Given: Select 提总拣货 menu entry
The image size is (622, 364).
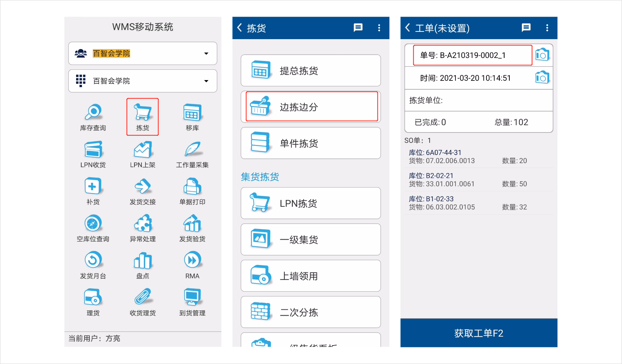Looking at the screenshot, I should (311, 71).
